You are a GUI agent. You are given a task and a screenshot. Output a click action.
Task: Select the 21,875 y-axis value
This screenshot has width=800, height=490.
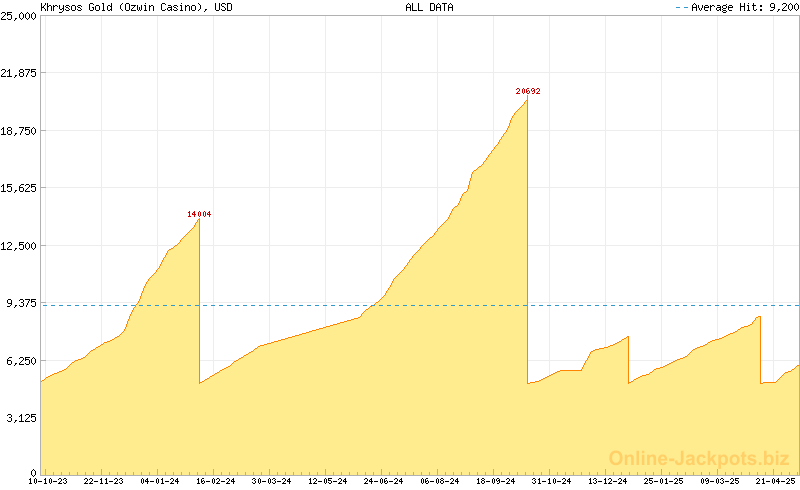(x=19, y=73)
